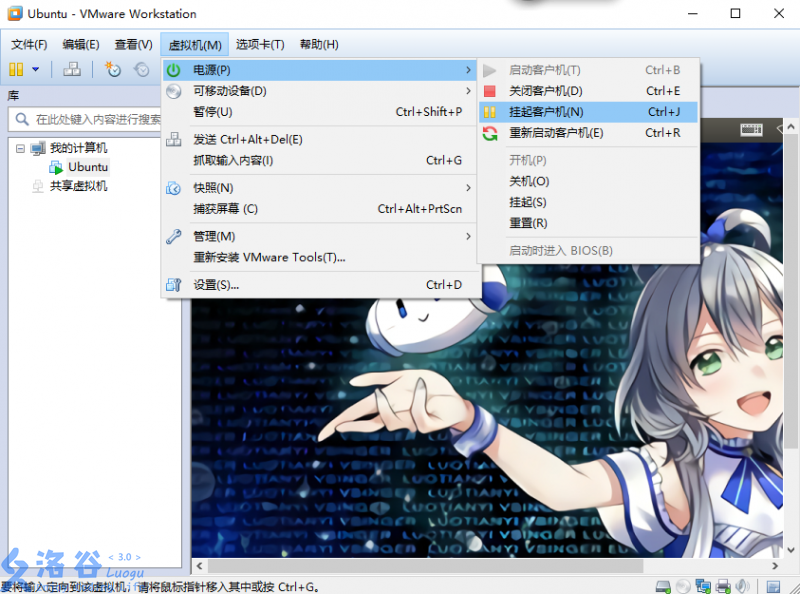Select 重新安装 VMware Tools(T)...

click(x=322, y=257)
